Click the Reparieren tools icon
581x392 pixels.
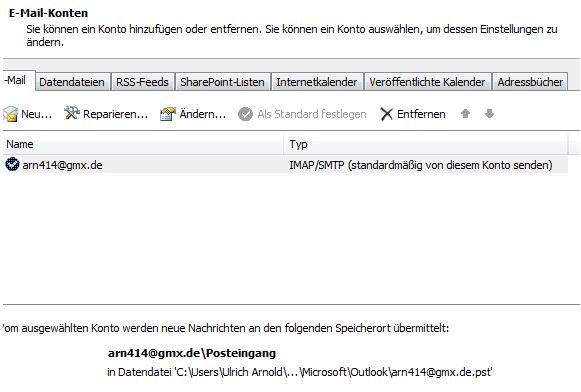(x=72, y=113)
